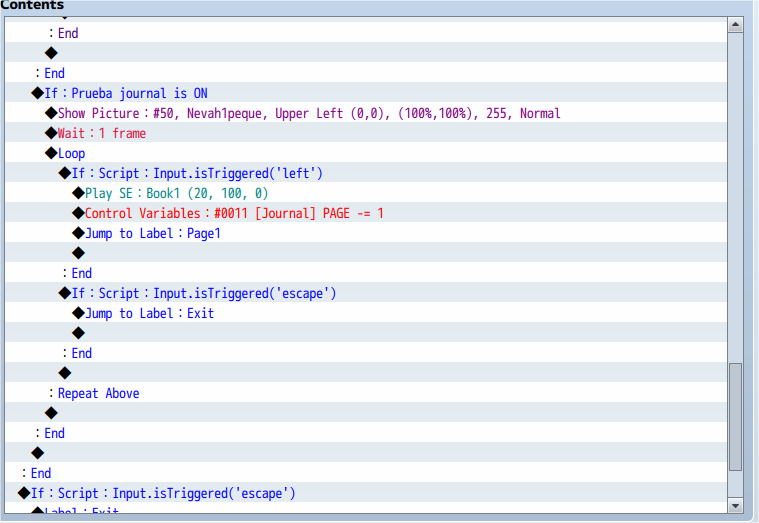This screenshot has width=759, height=523.
Task: Select the End row below Jump to Label Page1
Action: point(365,273)
